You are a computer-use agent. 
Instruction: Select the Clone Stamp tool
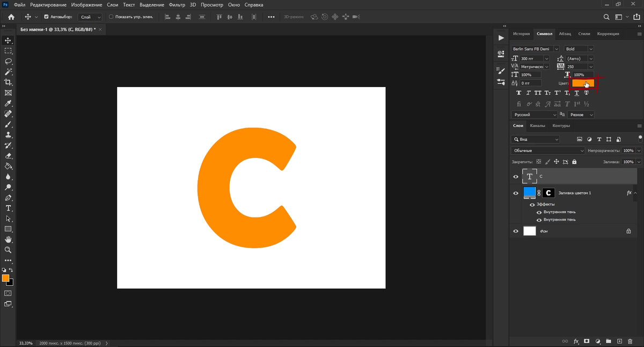coord(8,135)
